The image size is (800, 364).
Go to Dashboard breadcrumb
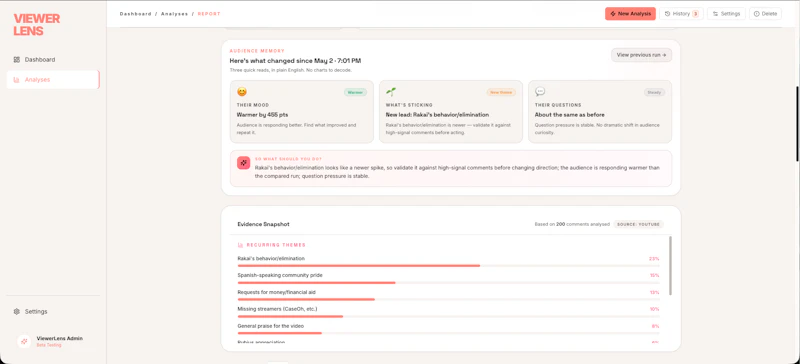(136, 14)
